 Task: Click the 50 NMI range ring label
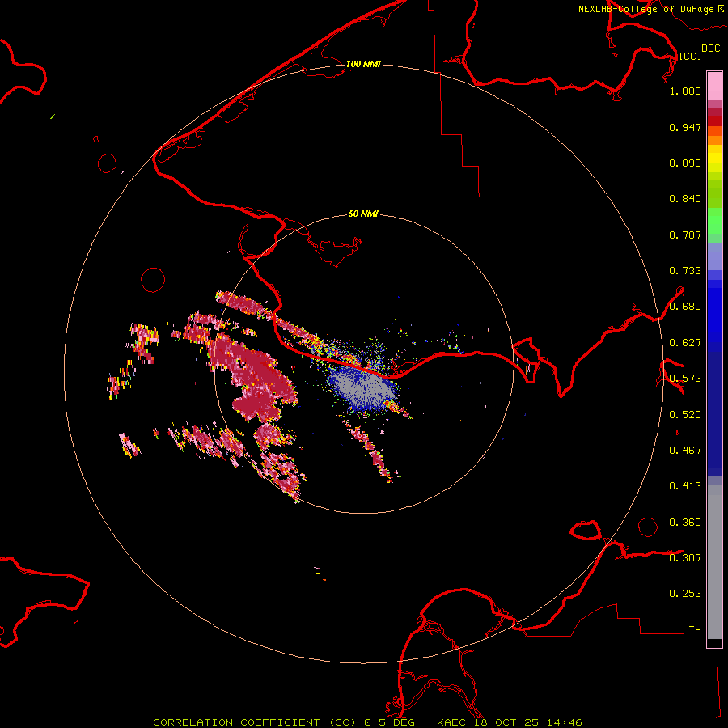point(363,214)
